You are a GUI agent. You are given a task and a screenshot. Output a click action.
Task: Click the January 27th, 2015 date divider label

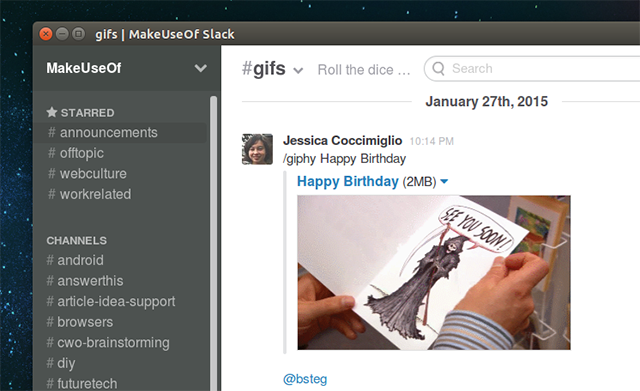pyautogui.click(x=487, y=101)
